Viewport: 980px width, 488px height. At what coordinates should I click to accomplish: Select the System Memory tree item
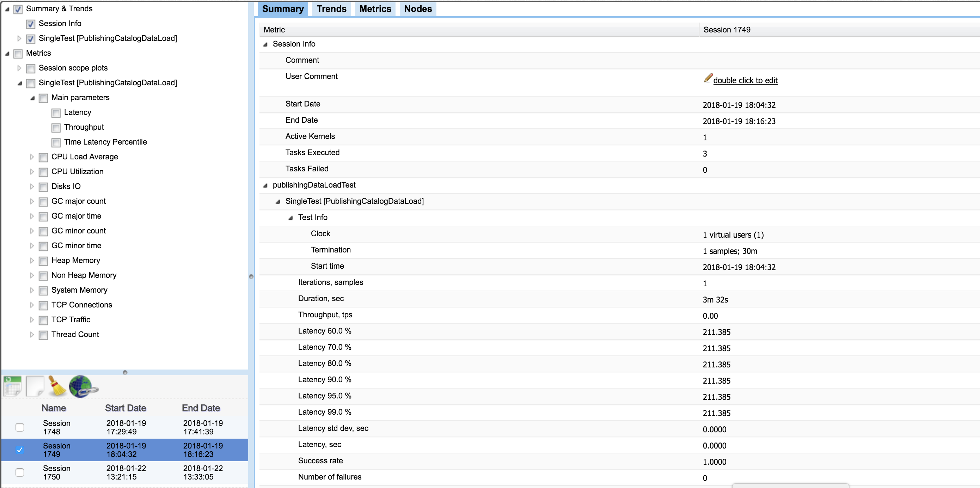[80, 290]
